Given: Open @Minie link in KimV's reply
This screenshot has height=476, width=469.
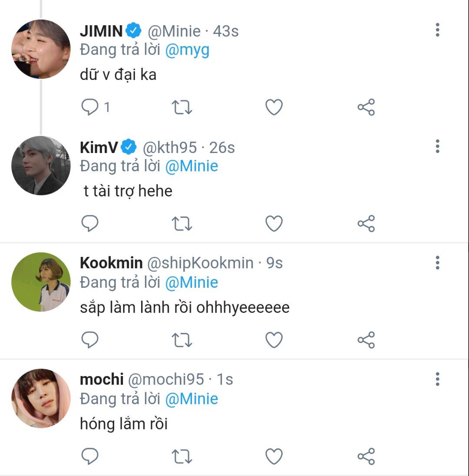Looking at the screenshot, I should 192,166.
